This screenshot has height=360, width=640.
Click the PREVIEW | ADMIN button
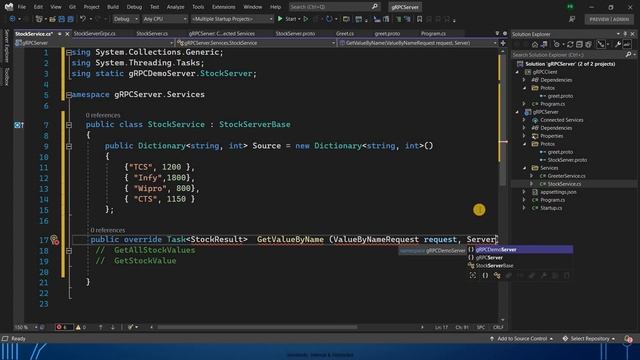(x=609, y=19)
